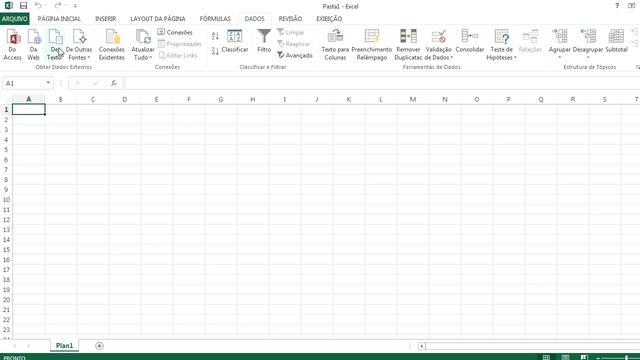Select row 10 header

pos(6,200)
